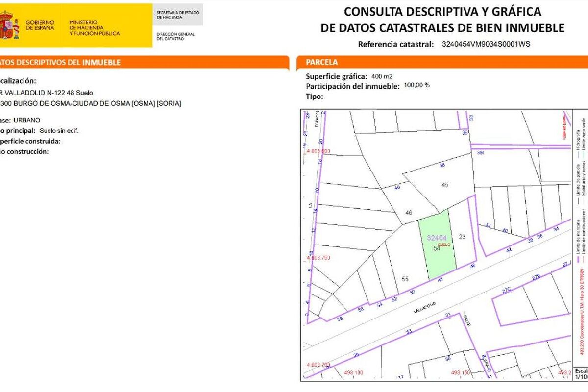
Task: Click the 'Superficie gráfica:' label
Action: click(x=337, y=76)
